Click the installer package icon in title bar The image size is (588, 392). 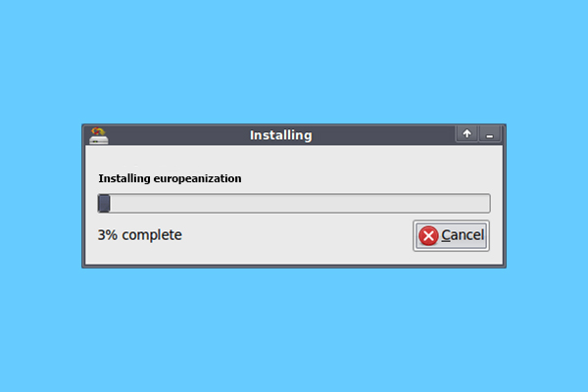(99, 135)
